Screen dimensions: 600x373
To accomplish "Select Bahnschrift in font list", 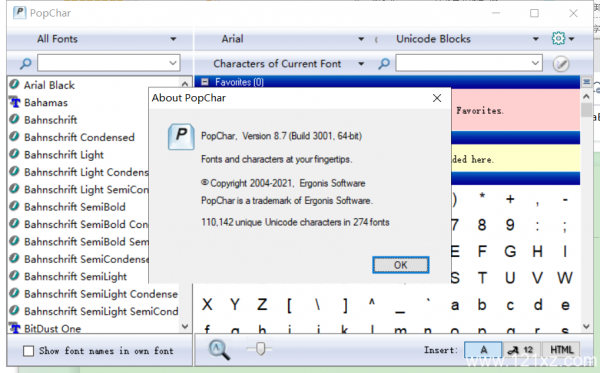I will coord(51,120).
